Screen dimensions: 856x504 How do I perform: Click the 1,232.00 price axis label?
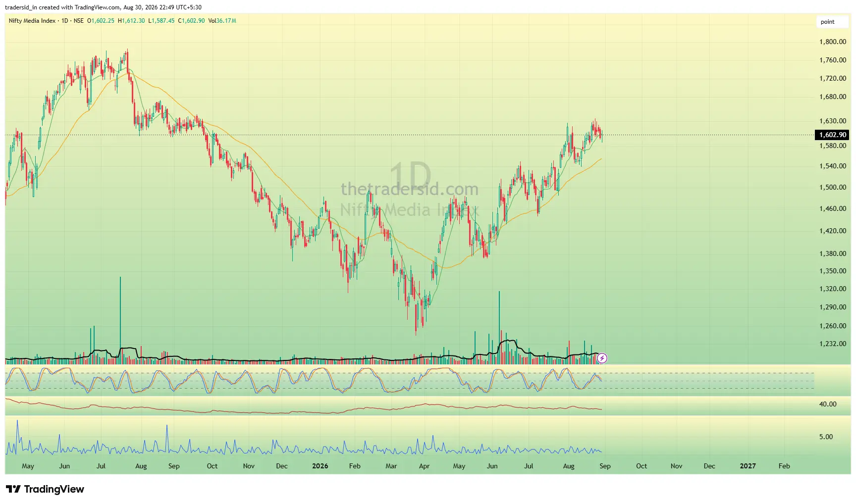(833, 344)
